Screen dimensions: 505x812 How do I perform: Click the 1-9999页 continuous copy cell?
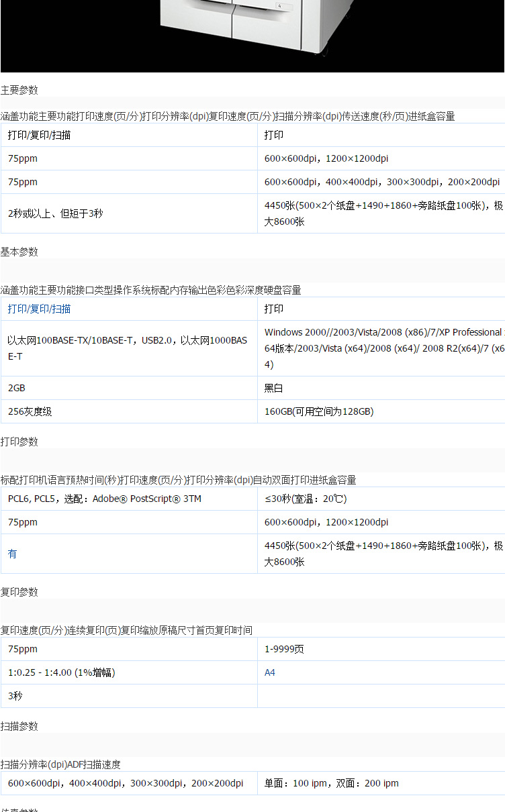point(381,649)
